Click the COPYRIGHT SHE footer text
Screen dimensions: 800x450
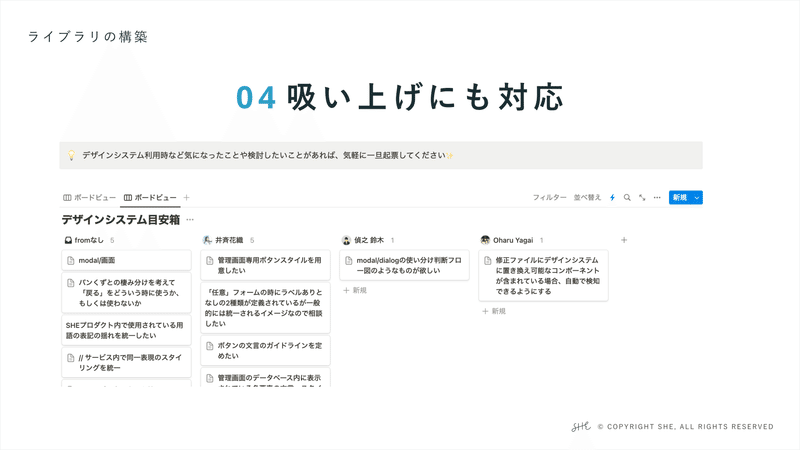pos(685,427)
